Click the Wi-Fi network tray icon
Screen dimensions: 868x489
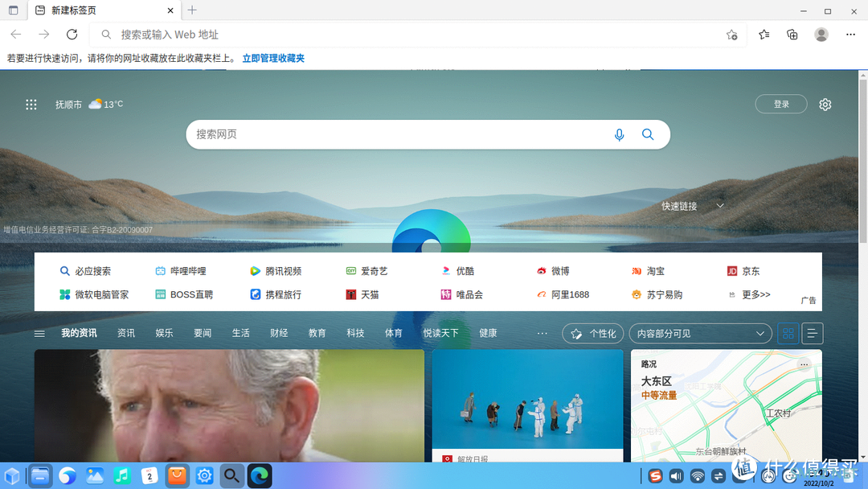click(698, 475)
